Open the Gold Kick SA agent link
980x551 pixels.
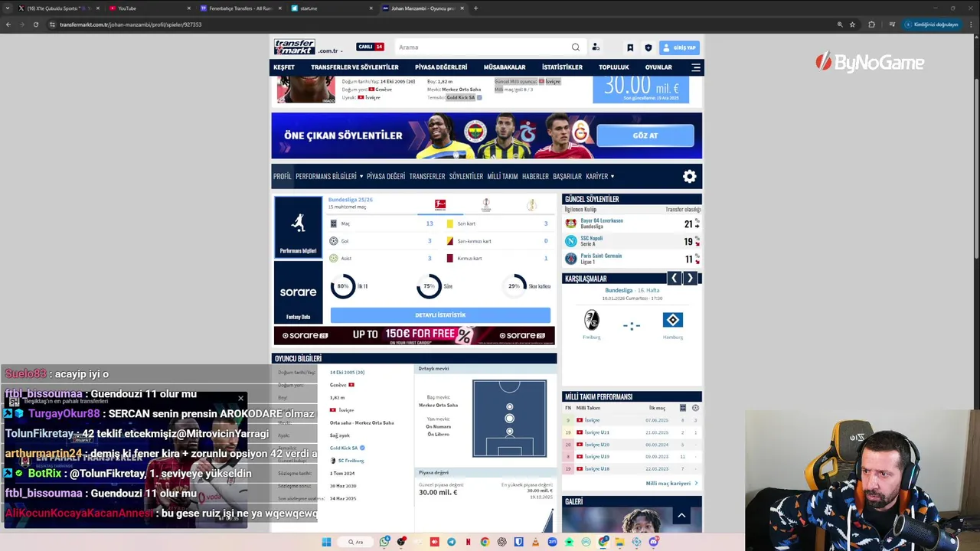[344, 448]
